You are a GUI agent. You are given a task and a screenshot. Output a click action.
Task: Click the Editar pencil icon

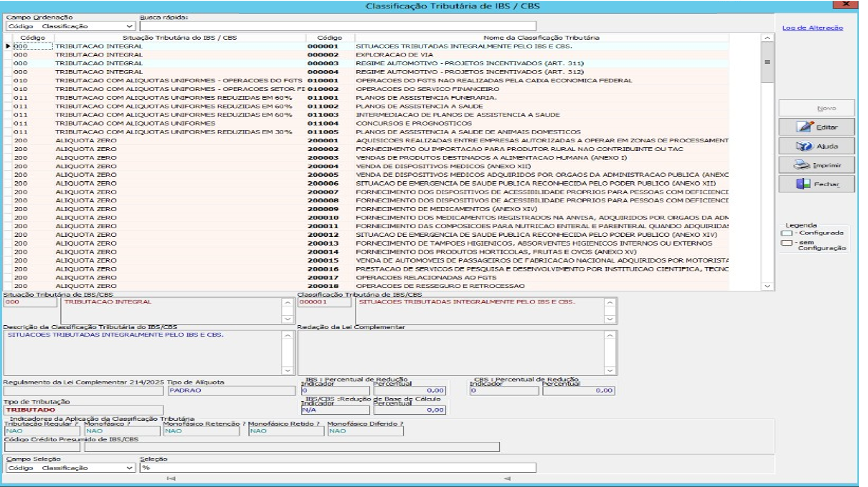[x=804, y=127]
